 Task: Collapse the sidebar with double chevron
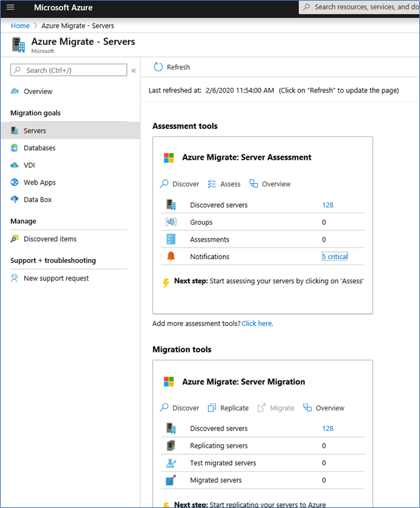tap(134, 70)
